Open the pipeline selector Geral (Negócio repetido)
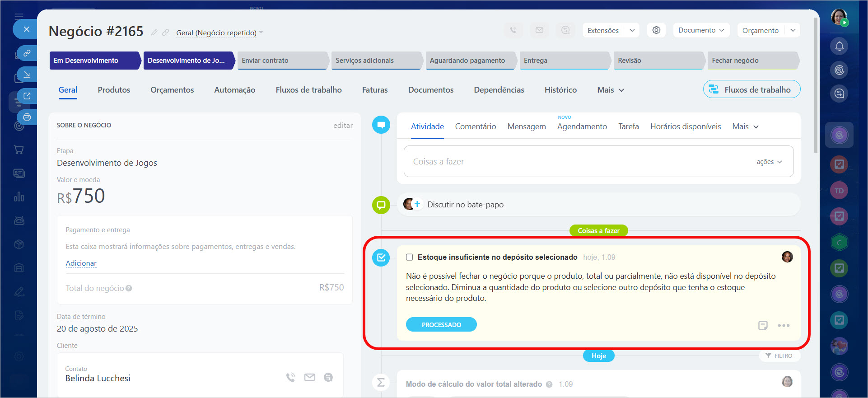Screen dimensions: 868x398 click(219, 33)
